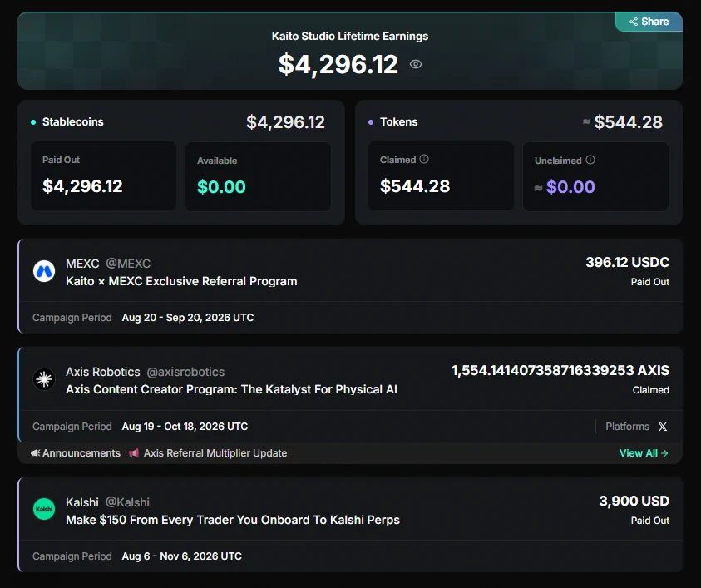
Task: Click the 1,554.14 AXIS token amount
Action: 560,371
